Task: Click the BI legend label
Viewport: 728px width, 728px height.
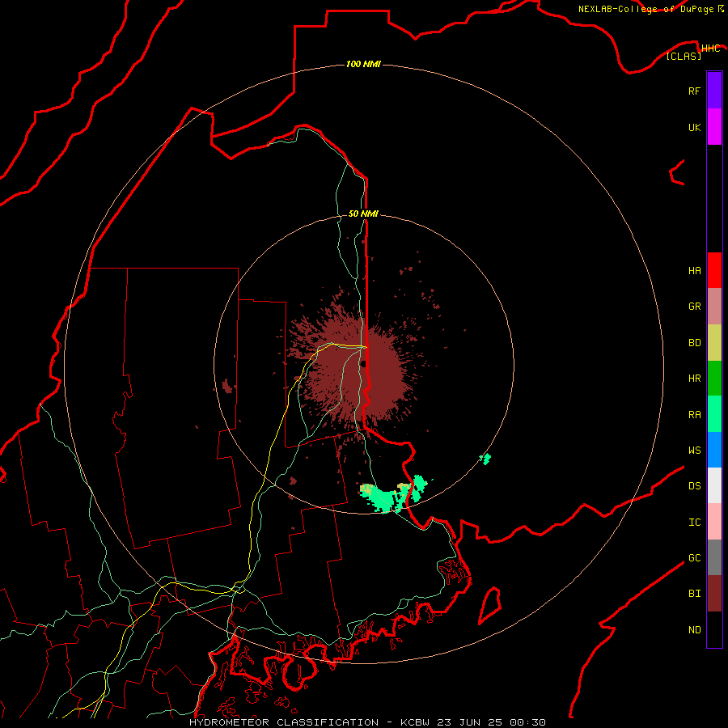Action: (694, 594)
